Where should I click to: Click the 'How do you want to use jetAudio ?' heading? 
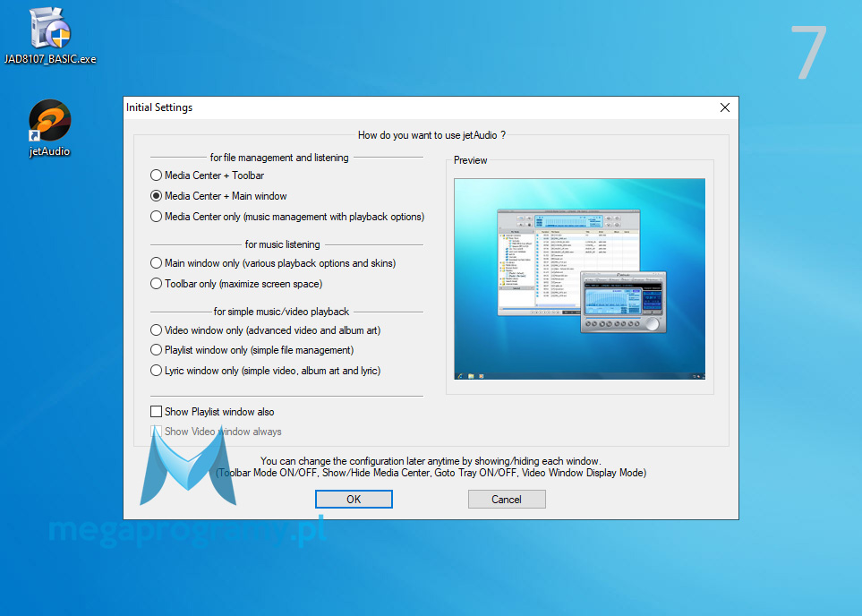(x=431, y=135)
